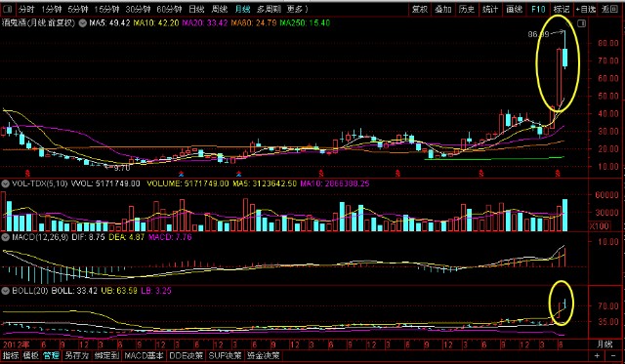Open the F10 company info
The width and height of the screenshot is (625, 364).
pyautogui.click(x=538, y=9)
